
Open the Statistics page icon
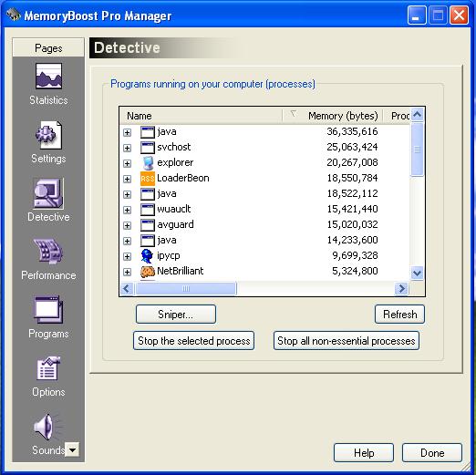coord(48,76)
